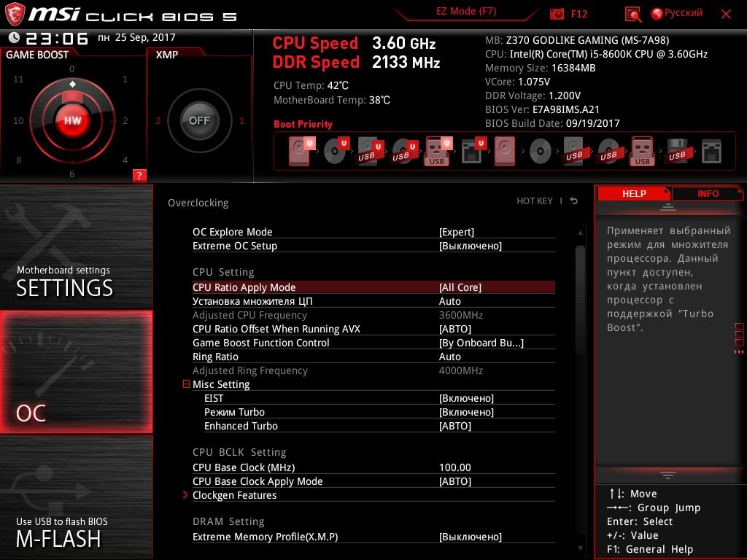Collapse the Misc Setting group box
The width and height of the screenshot is (747, 560).
(186, 384)
